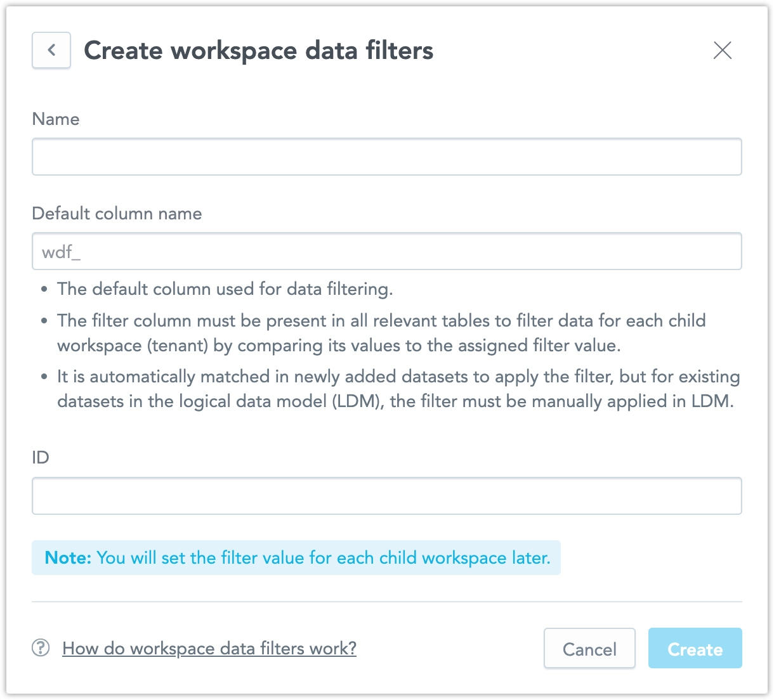774x700 pixels.
Task: Select the ID label above the field
Action: click(x=41, y=457)
